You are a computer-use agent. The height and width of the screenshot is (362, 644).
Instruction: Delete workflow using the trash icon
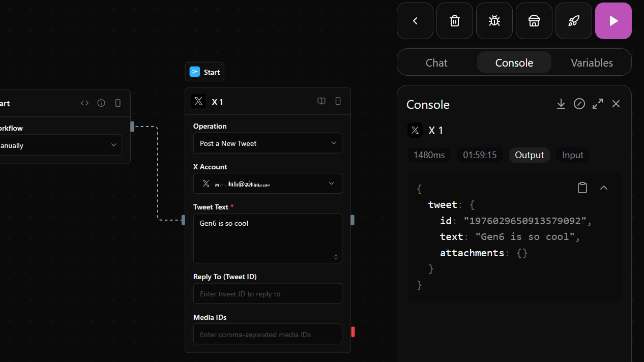pyautogui.click(x=454, y=21)
